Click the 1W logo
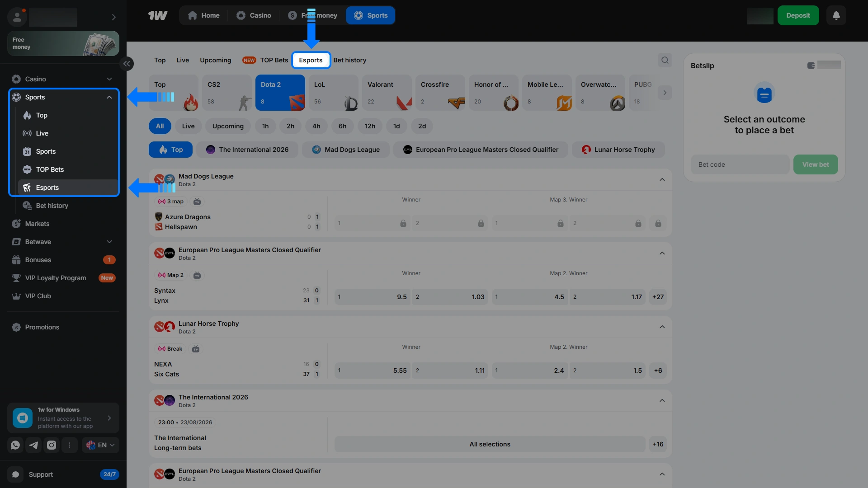The width and height of the screenshot is (868, 488). click(x=158, y=15)
